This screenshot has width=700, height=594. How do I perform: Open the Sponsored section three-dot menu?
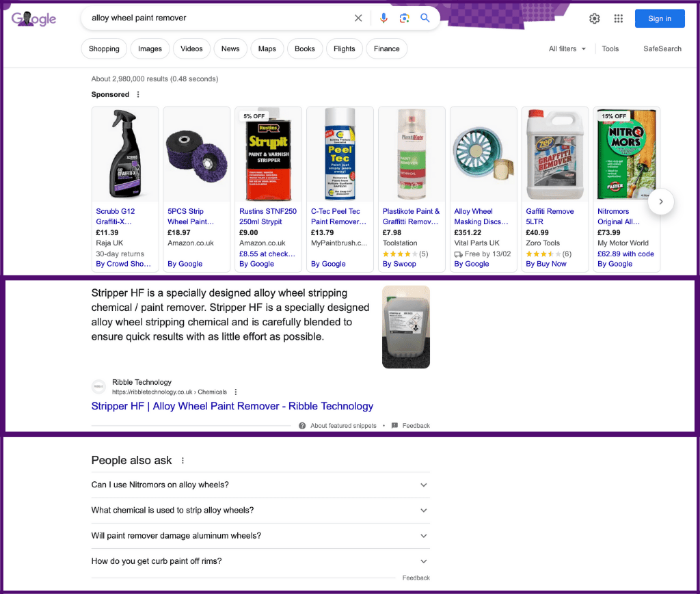138,94
